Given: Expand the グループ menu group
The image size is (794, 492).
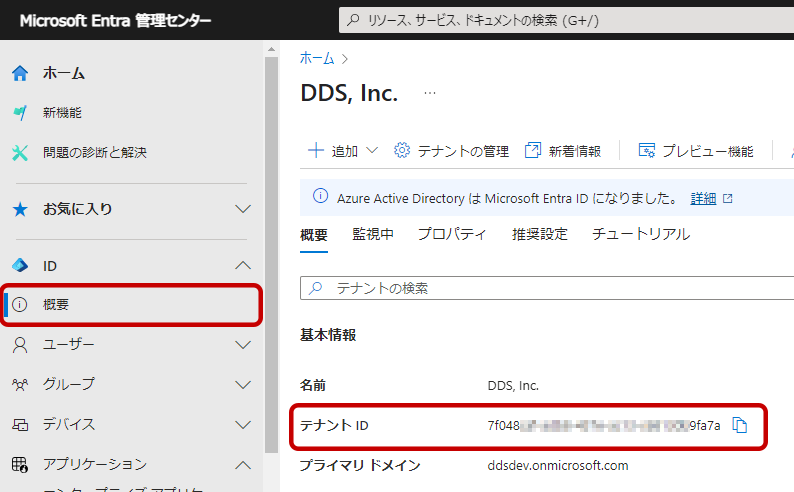Looking at the screenshot, I should [x=242, y=385].
